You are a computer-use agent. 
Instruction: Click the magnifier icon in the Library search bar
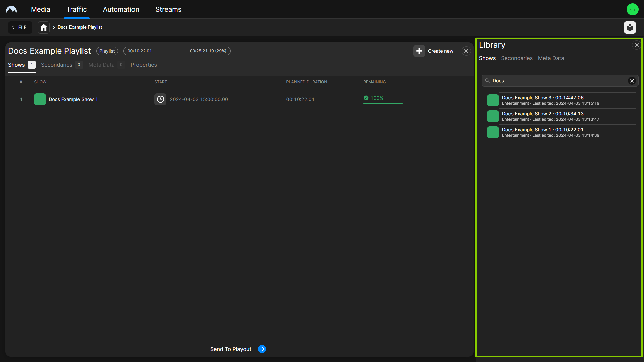coord(488,80)
